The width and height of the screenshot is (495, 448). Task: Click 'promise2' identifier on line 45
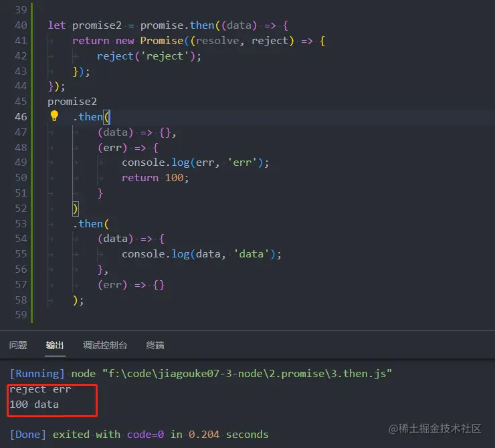click(x=72, y=102)
